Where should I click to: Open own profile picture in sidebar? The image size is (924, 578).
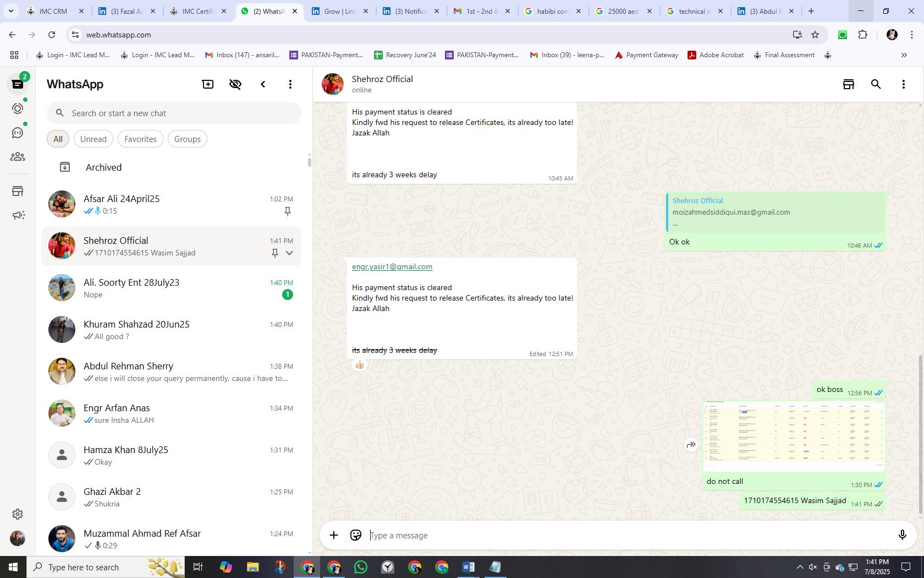(x=18, y=538)
